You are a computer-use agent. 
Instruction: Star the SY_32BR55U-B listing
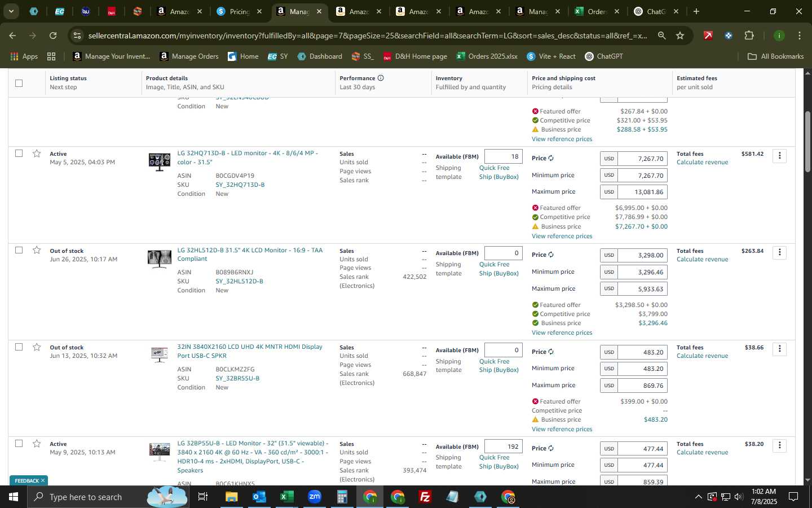(37, 347)
